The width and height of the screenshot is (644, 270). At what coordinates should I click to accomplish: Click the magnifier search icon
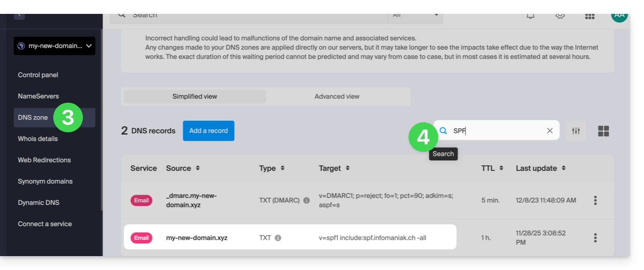point(443,131)
